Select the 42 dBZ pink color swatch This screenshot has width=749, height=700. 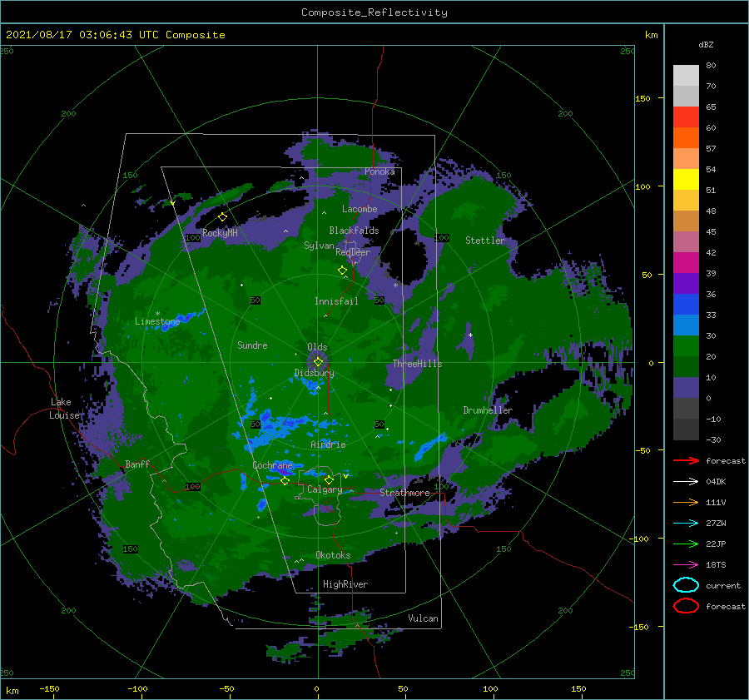coord(686,241)
